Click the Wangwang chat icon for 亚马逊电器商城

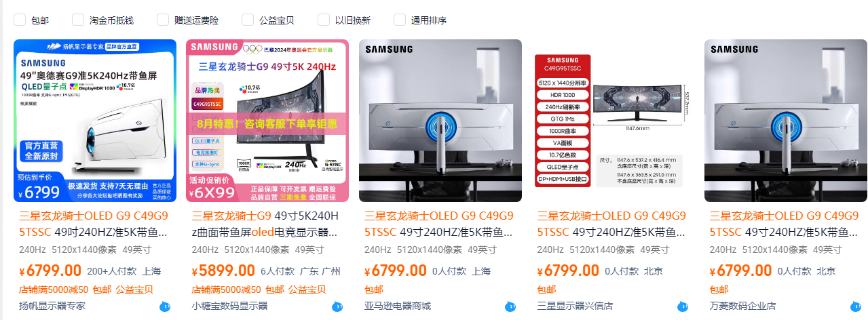coord(511,307)
